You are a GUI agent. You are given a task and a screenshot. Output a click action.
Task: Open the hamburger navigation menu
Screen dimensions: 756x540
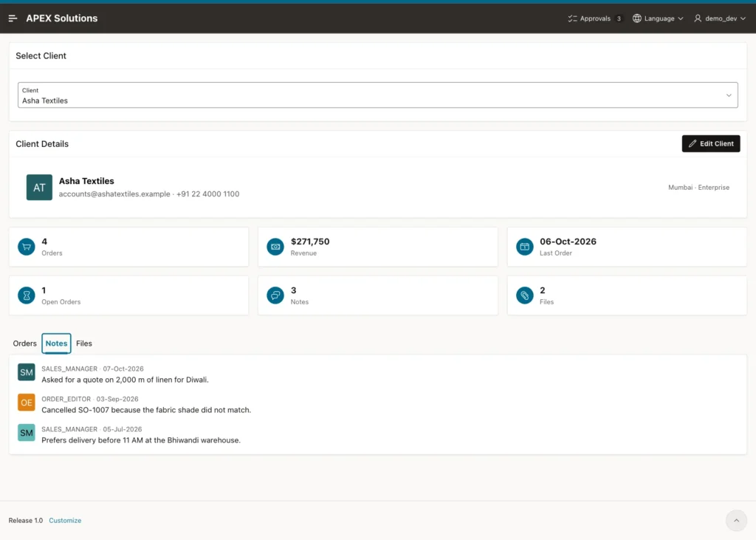(x=13, y=18)
